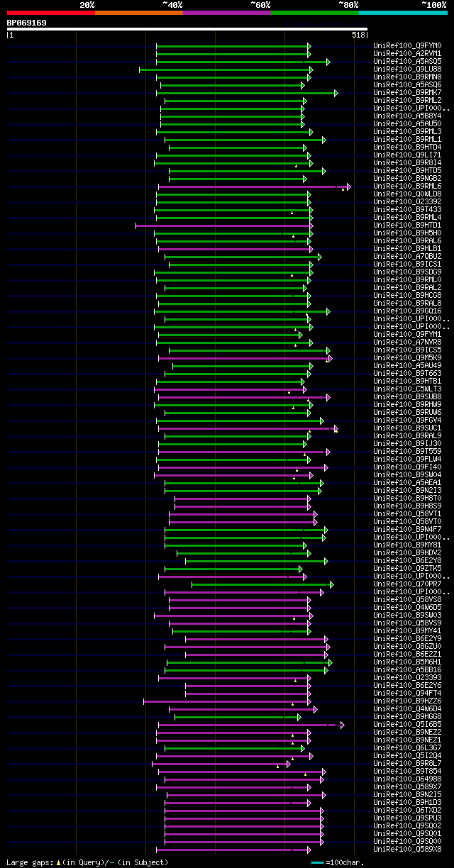Click the purple ~60% identity legend segment
Screen dimensions: 454x868
coord(227,13)
